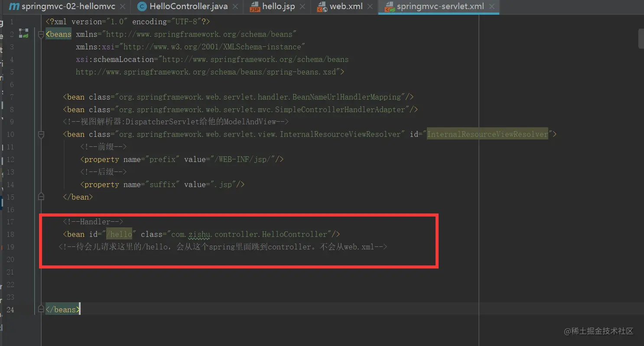644x346 pixels.
Task: Click the closing beans tag on line 24
Action: tap(62, 310)
